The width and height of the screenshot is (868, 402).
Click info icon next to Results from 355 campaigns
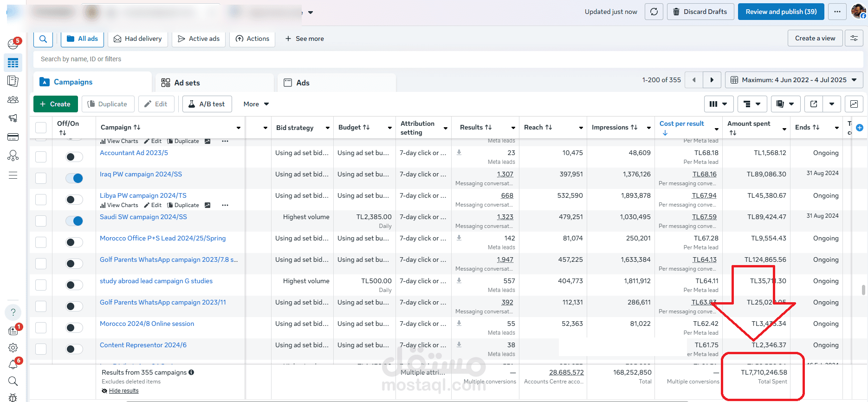(191, 372)
